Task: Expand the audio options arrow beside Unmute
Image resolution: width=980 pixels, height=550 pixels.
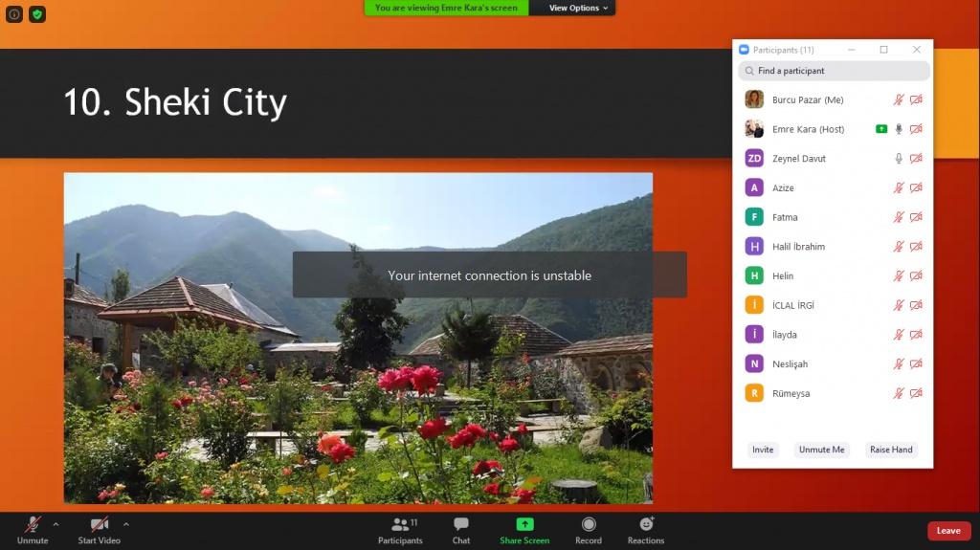Action: pos(56,524)
